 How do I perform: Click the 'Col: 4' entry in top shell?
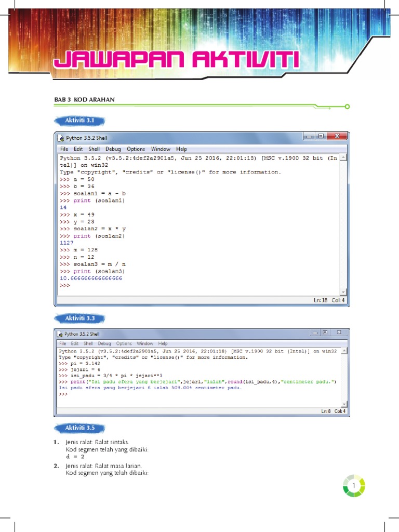tap(338, 300)
